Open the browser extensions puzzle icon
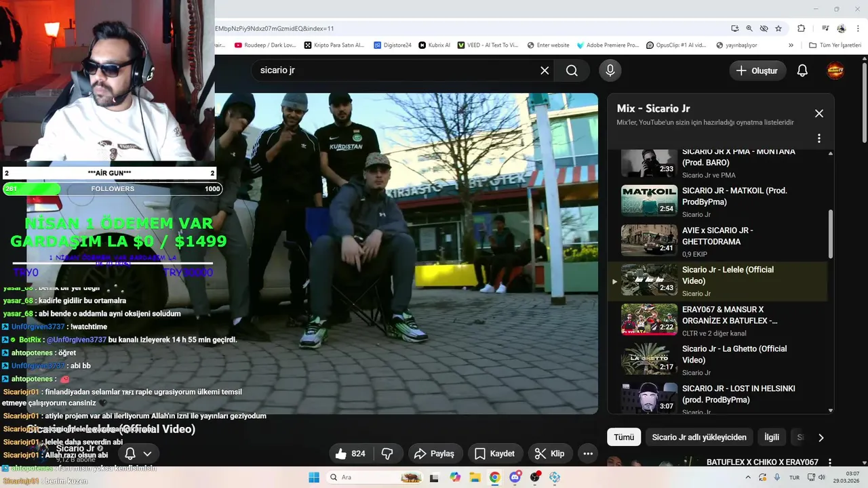 802,28
